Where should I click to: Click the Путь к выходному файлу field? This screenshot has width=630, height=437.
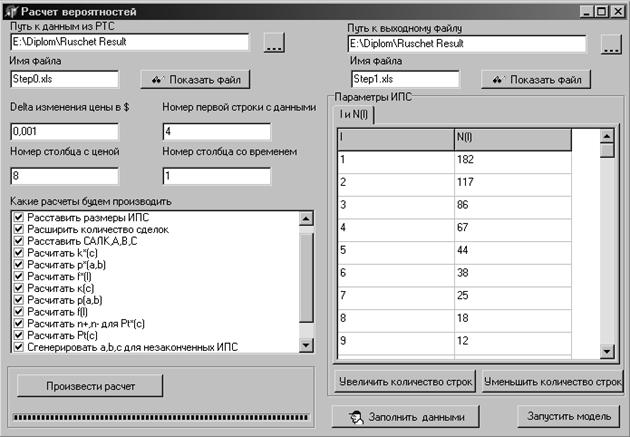coord(466,44)
